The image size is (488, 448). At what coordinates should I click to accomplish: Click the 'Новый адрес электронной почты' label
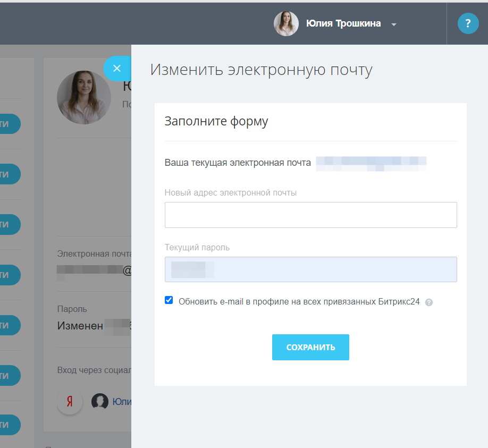(231, 193)
